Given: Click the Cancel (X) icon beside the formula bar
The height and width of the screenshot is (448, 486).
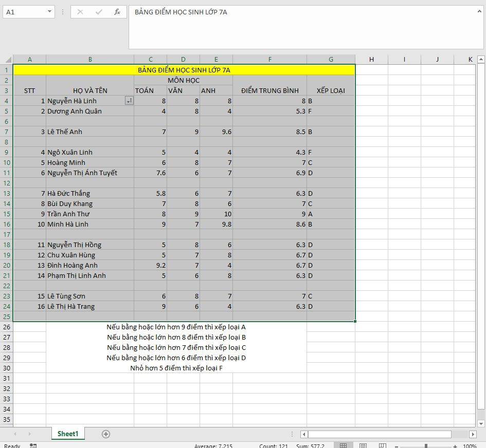Looking at the screenshot, I should coord(80,12).
